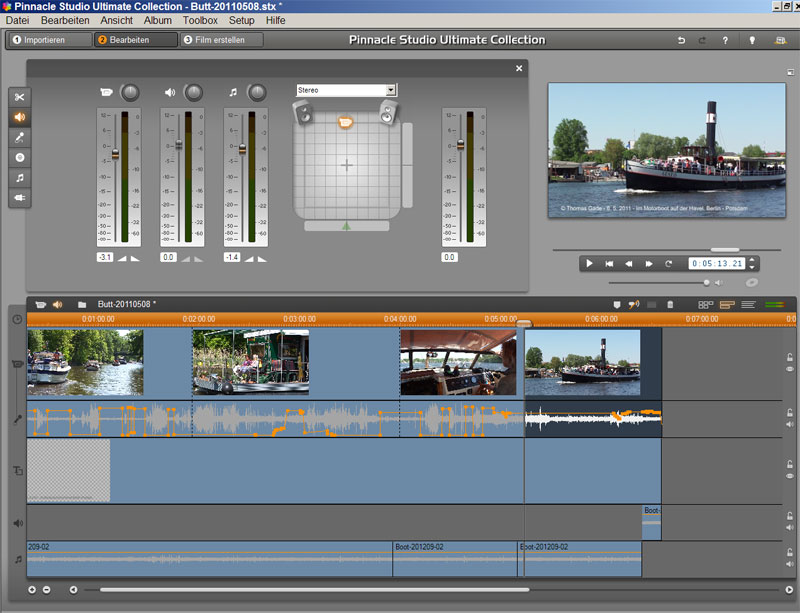Select the scissors trim tool in sidebar
Viewport: 800px width, 613px height.
click(19, 96)
